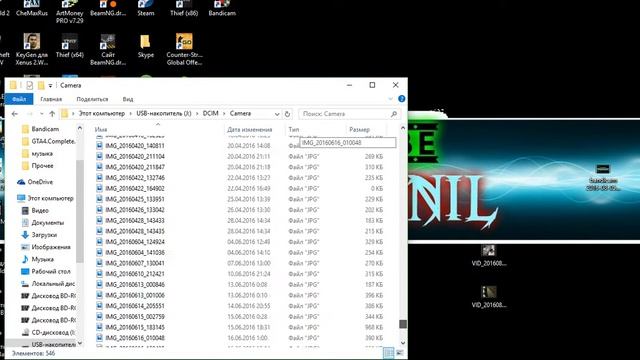This screenshot has height=360, width=640.
Task: Open Документы in navigation pane
Action: tap(42, 223)
